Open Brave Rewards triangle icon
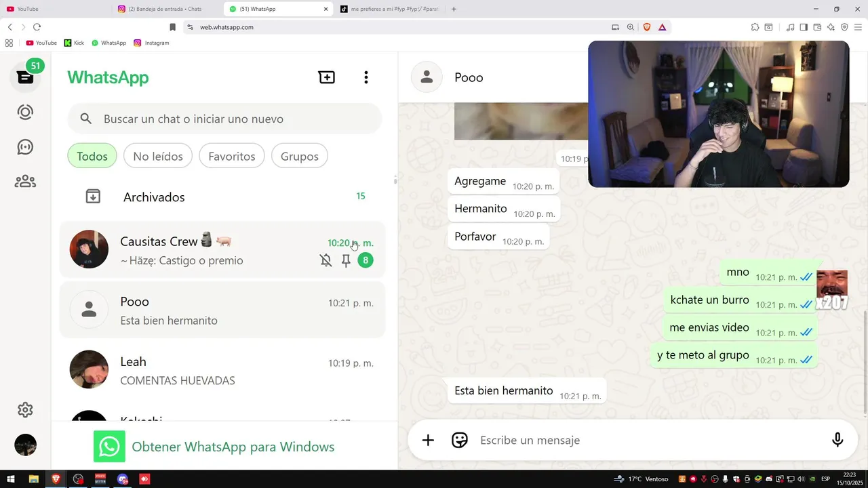Image resolution: width=868 pixels, height=488 pixels. pos(662,27)
